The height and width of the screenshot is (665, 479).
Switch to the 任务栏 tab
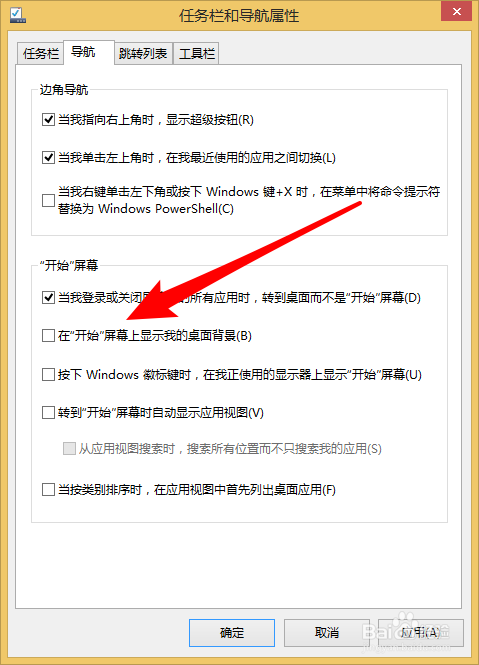pyautogui.click(x=41, y=53)
